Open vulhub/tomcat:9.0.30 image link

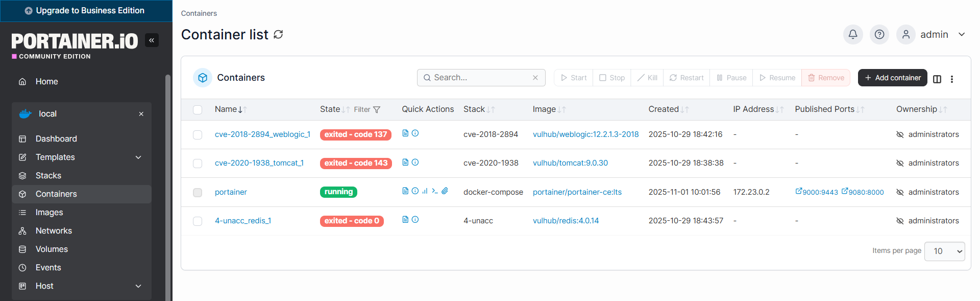click(570, 163)
